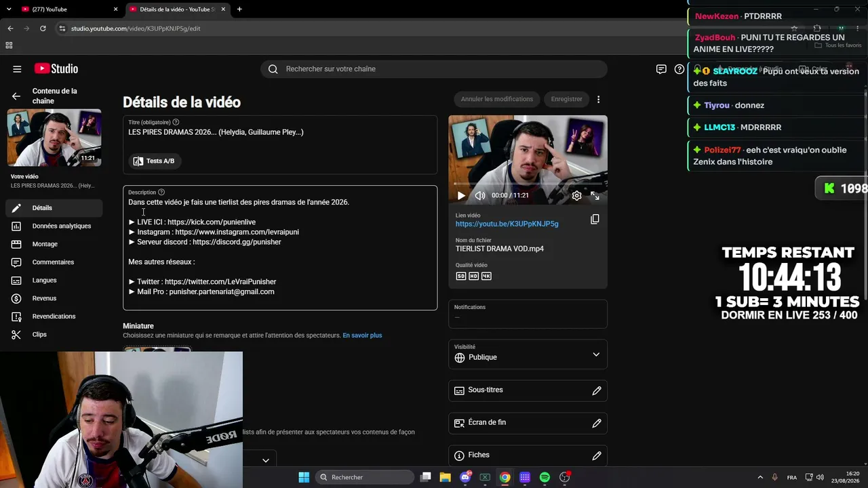Close the (277) YouTube browser tab

tap(115, 9)
